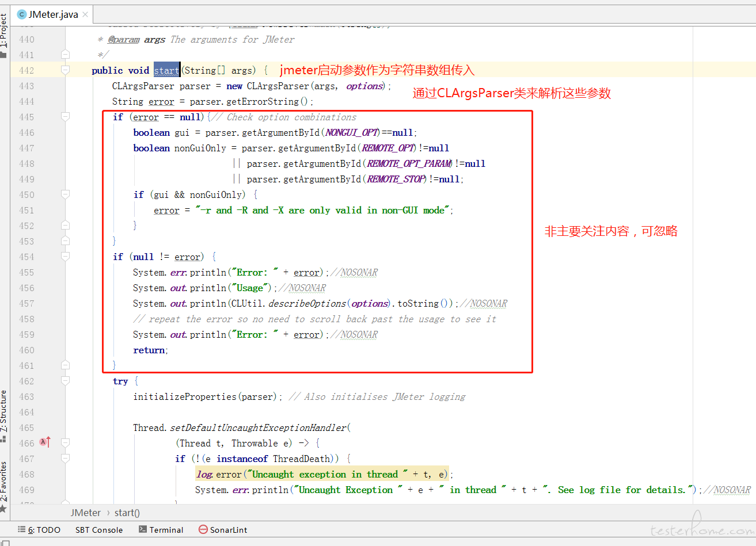Click line number 464 in the gutter

[26, 412]
